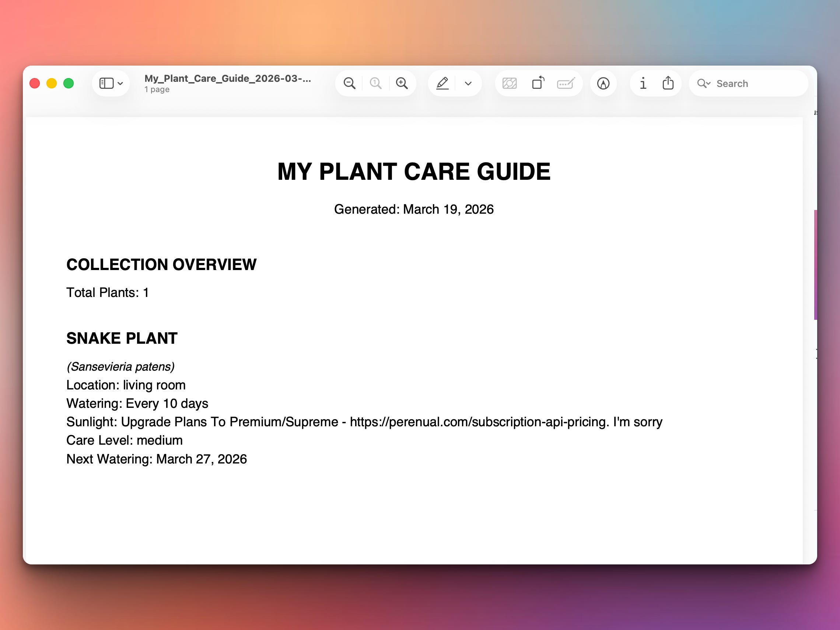This screenshot has height=630, width=840.
Task: Select the highlight pen tool
Action: pyautogui.click(x=442, y=83)
